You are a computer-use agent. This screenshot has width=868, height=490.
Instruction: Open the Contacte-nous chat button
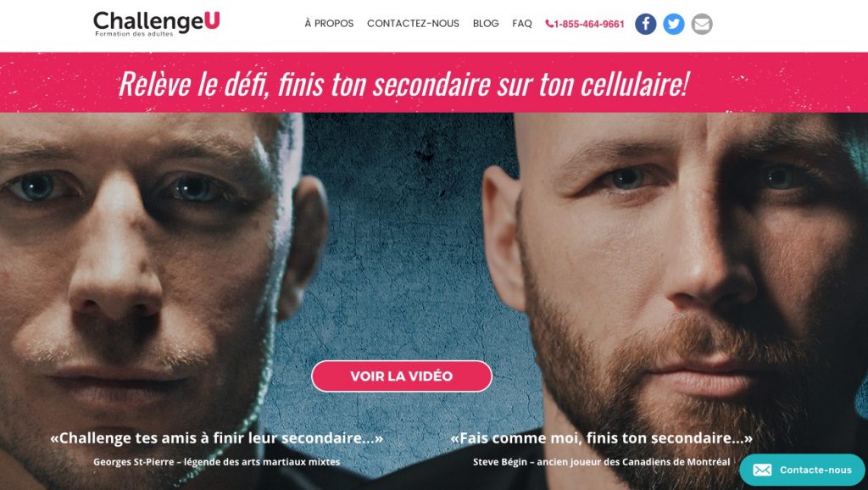(x=803, y=470)
